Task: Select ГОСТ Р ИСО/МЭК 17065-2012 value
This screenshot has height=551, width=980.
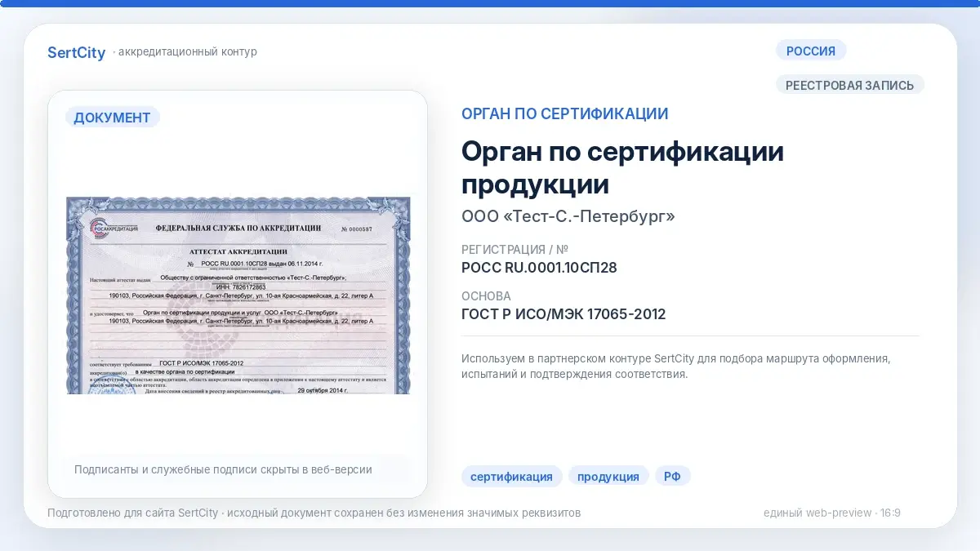Action: [x=563, y=314]
